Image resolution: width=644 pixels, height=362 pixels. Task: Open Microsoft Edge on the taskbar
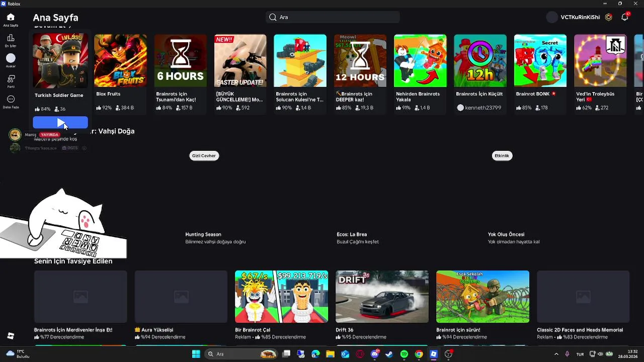315,354
